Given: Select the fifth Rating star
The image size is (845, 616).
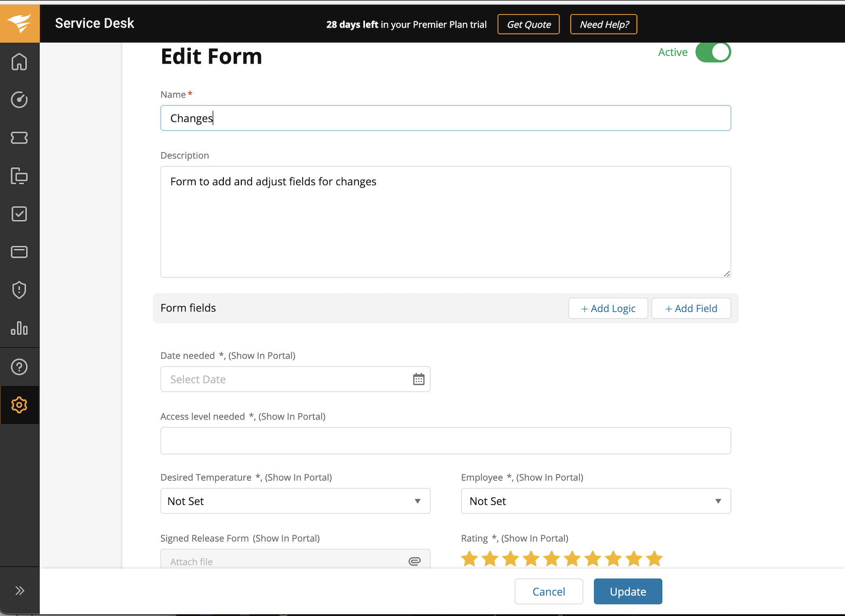Looking at the screenshot, I should click(x=551, y=559).
